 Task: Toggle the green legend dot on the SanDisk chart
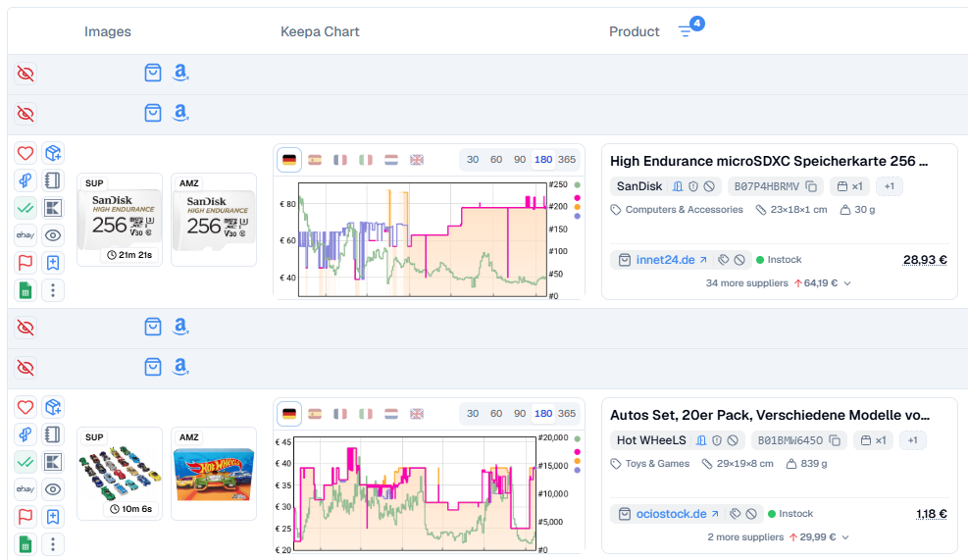[x=578, y=184]
